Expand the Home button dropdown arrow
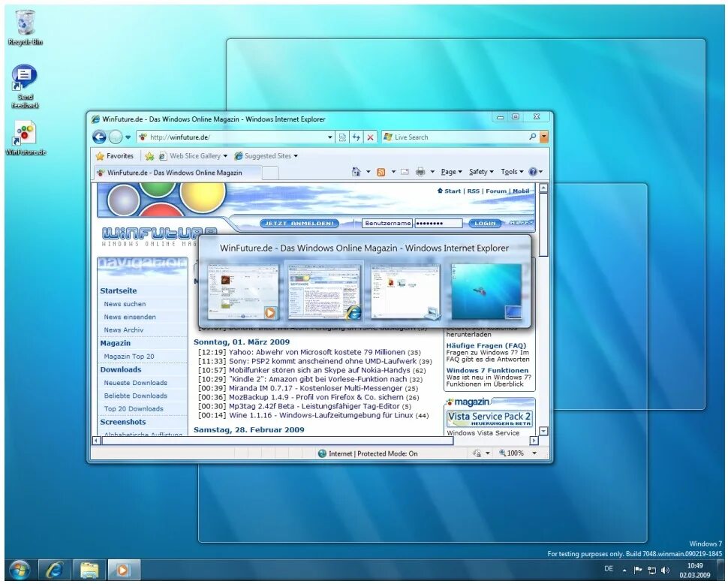 click(369, 172)
